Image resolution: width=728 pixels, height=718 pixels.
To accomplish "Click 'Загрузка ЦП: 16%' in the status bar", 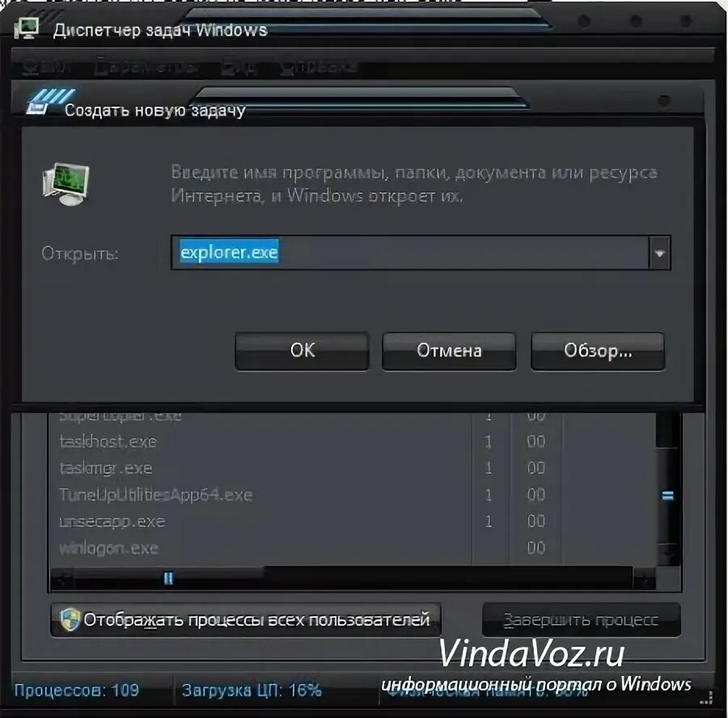I will [252, 691].
